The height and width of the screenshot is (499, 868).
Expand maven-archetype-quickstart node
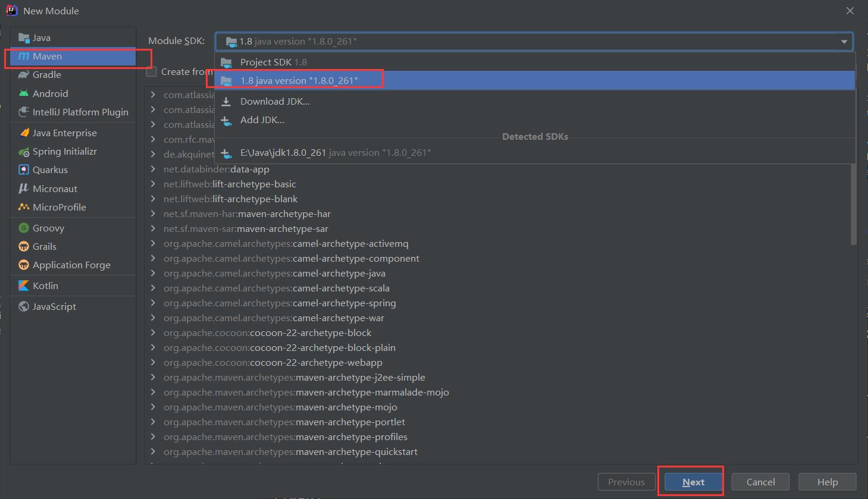tap(153, 451)
